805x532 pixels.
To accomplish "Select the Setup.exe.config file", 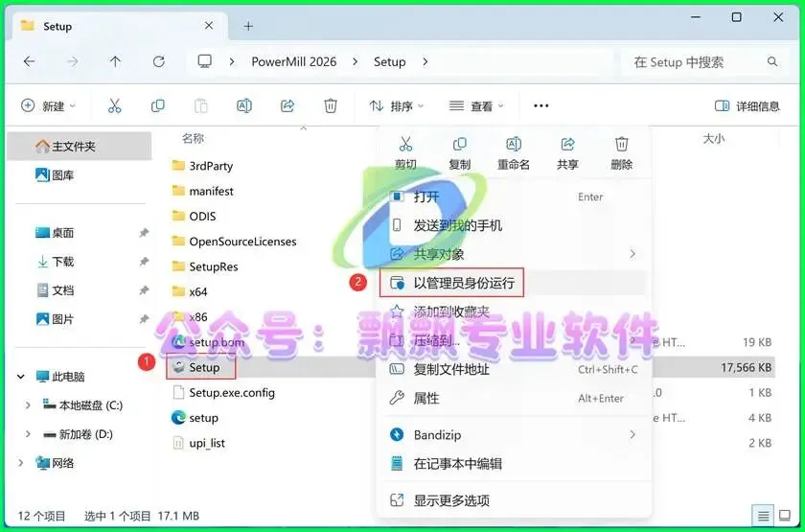I will pos(223,393).
